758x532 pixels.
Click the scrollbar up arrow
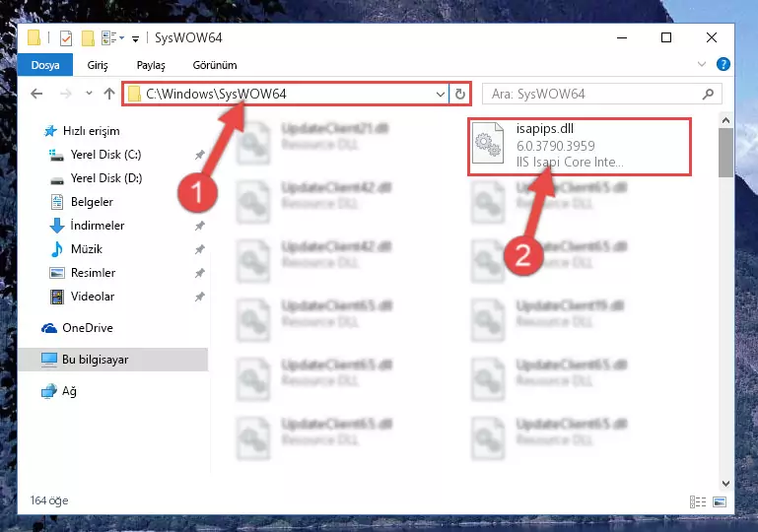point(725,120)
